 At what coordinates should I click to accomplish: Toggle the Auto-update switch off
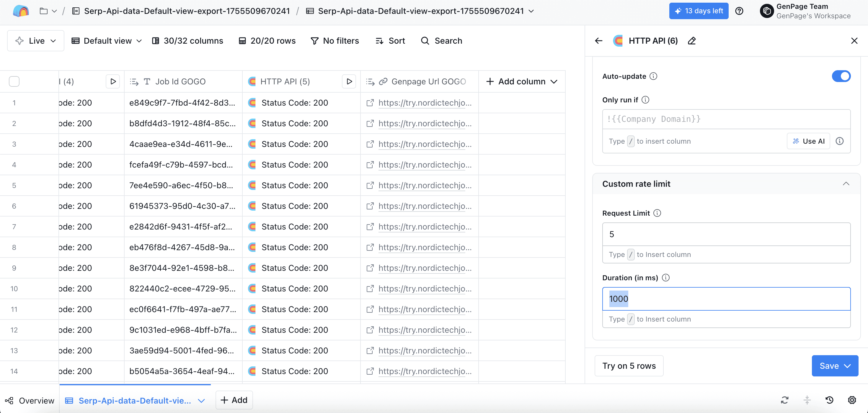pyautogui.click(x=841, y=76)
